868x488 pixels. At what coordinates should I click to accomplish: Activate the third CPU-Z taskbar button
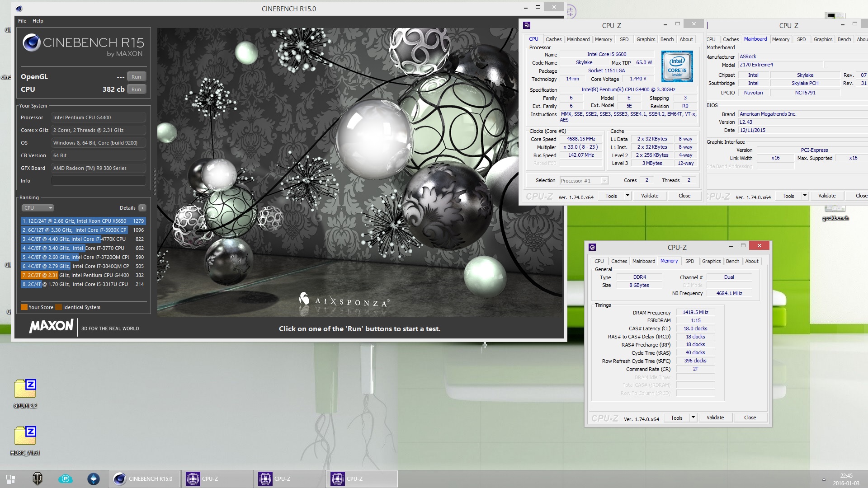coord(362,479)
